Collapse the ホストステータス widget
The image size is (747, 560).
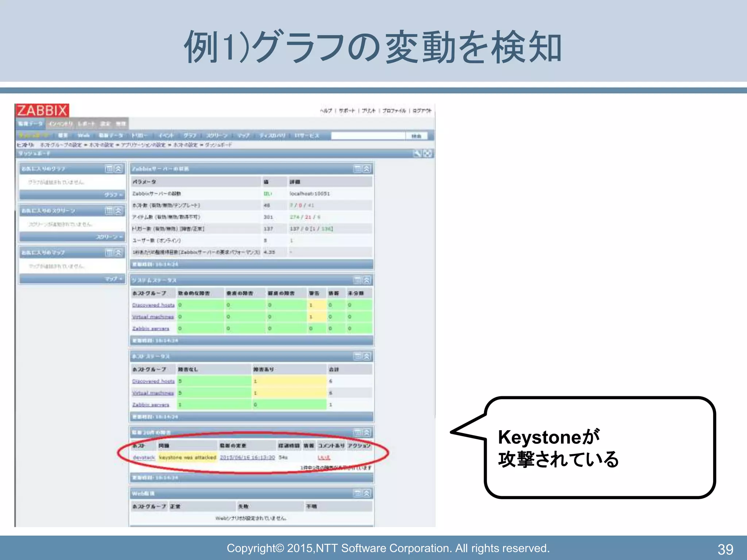point(367,356)
